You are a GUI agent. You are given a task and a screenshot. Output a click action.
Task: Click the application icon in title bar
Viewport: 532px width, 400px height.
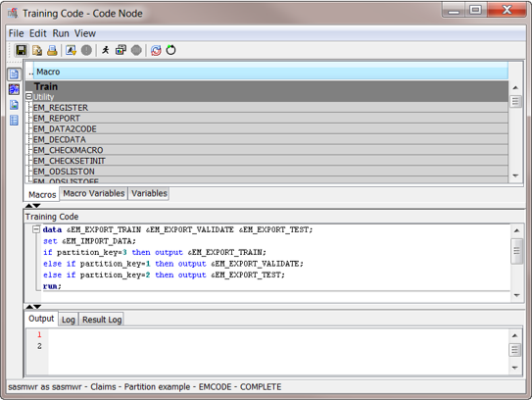click(13, 14)
